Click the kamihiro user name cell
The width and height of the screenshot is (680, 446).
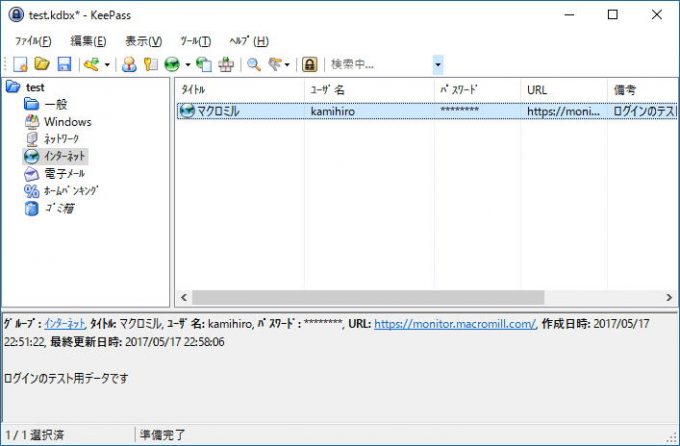click(333, 112)
